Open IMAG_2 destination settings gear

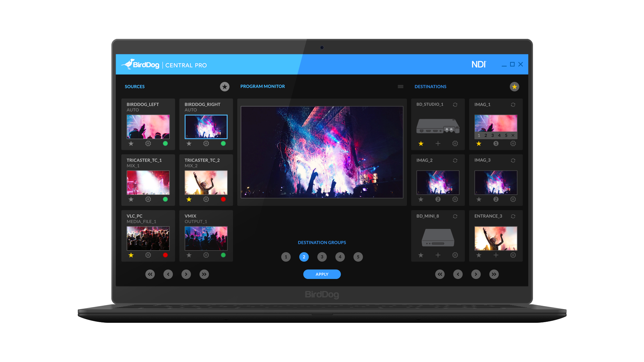[x=455, y=199]
